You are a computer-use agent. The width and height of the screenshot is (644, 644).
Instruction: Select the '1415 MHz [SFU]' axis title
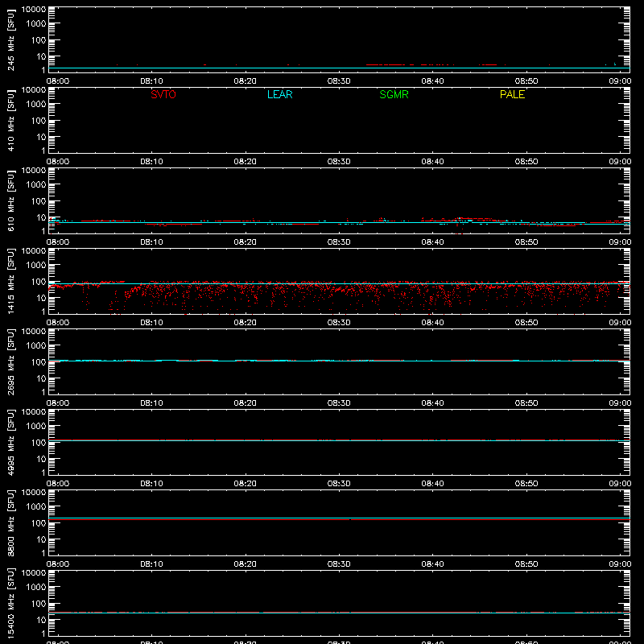click(x=10, y=281)
